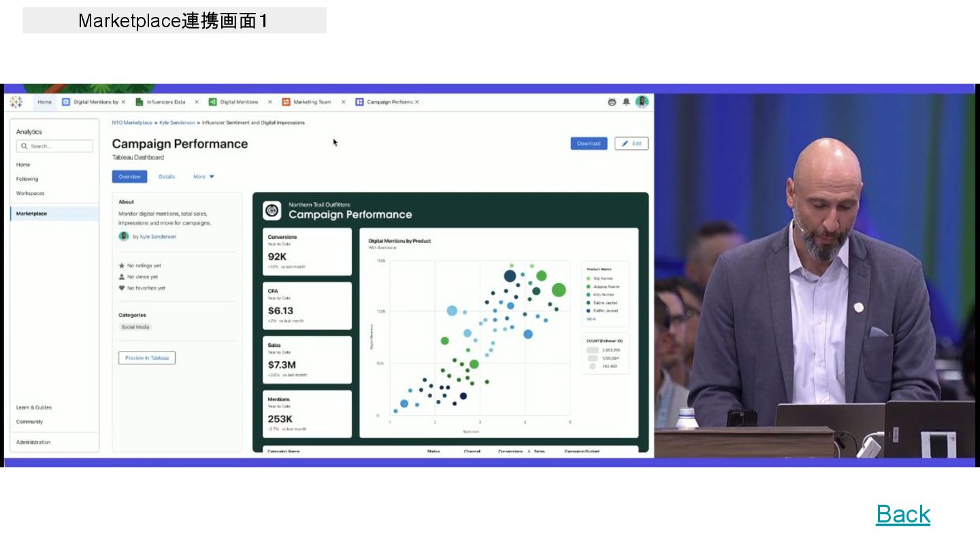The height and width of the screenshot is (551, 980).
Task: Close the Marketing Team tab
Action: click(x=343, y=102)
